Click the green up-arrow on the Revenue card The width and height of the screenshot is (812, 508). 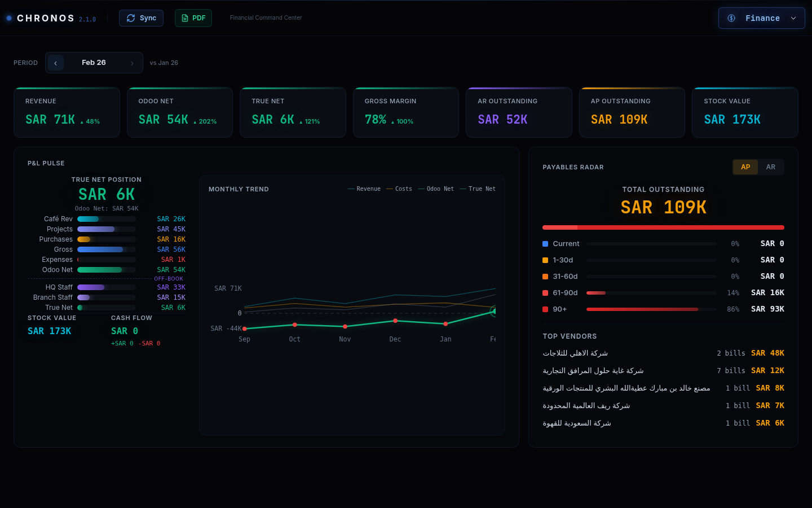[x=82, y=121]
